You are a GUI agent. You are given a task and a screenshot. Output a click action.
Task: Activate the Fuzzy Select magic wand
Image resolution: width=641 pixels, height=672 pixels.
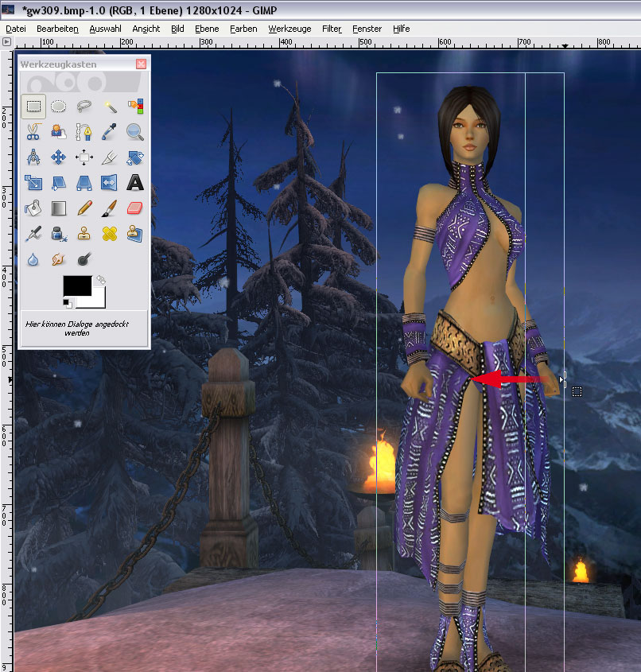(110, 106)
